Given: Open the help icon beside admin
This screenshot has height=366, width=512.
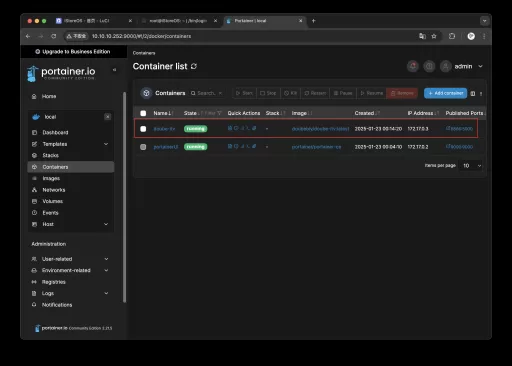Looking at the screenshot, I should [429, 66].
